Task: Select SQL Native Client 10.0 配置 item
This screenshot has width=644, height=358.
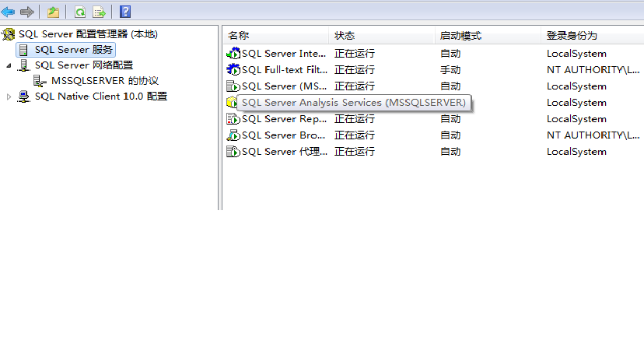Action: pyautogui.click(x=101, y=97)
